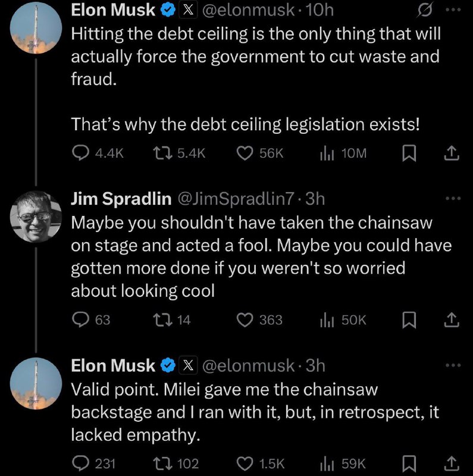
Task: Open more options for Elon's chainsaw reply
Action: (453, 365)
